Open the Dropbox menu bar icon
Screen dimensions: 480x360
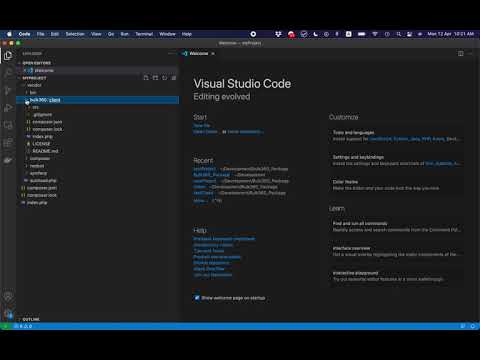[x=278, y=34]
